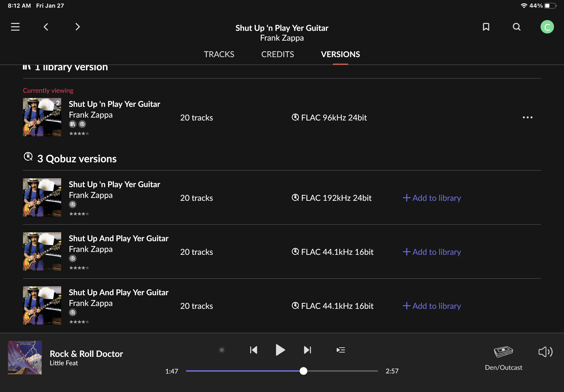Viewport: 564px width, 392px height.
Task: Toggle the Roon Radio dot indicator
Action: coord(222,350)
